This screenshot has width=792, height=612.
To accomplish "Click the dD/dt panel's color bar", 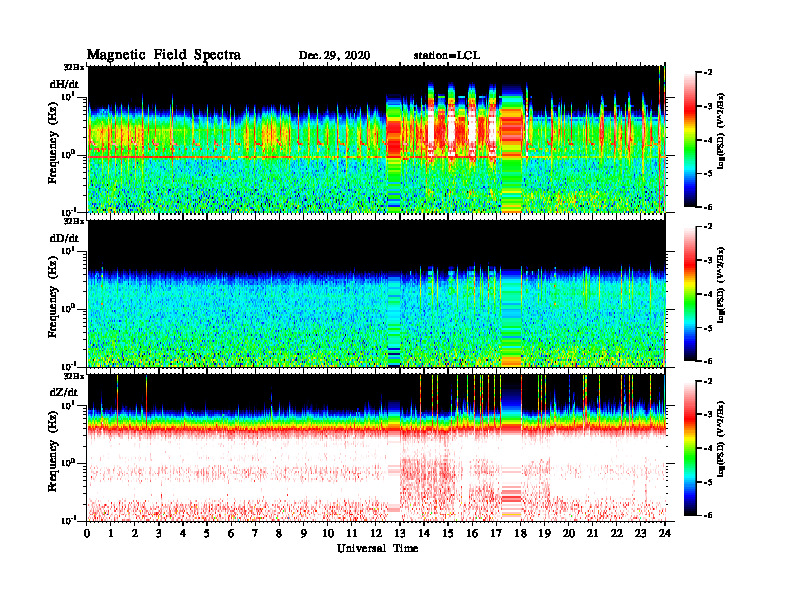I will (x=690, y=294).
